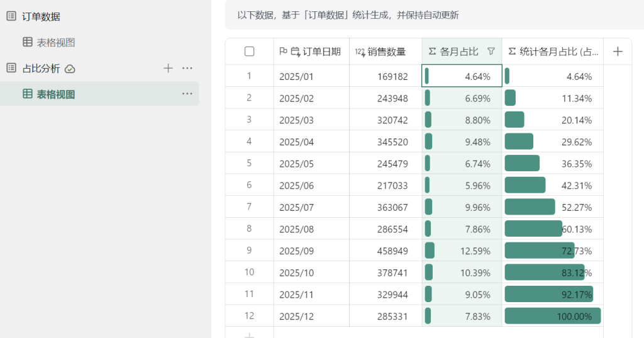The height and width of the screenshot is (338, 644).
Task: Click the 订单数据 sheet icon
Action: pyautogui.click(x=11, y=16)
